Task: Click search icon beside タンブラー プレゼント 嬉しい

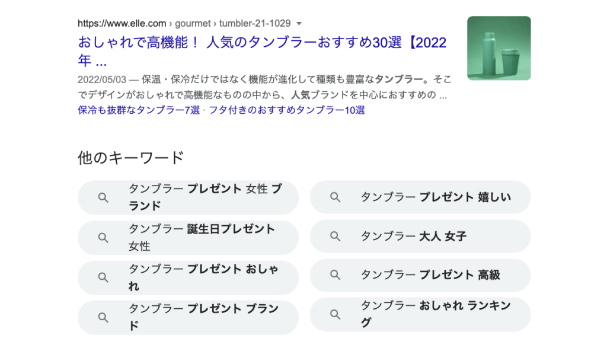Action: (336, 197)
